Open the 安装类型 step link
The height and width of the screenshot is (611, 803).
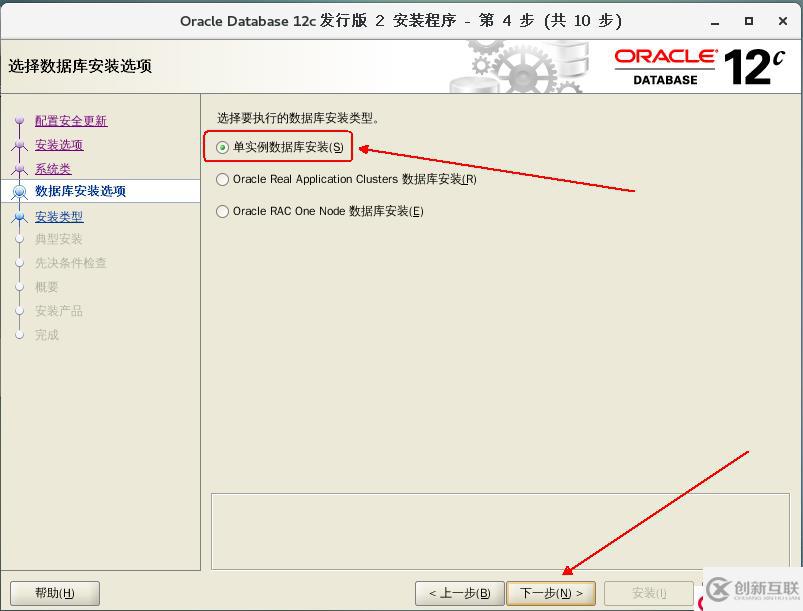point(59,217)
